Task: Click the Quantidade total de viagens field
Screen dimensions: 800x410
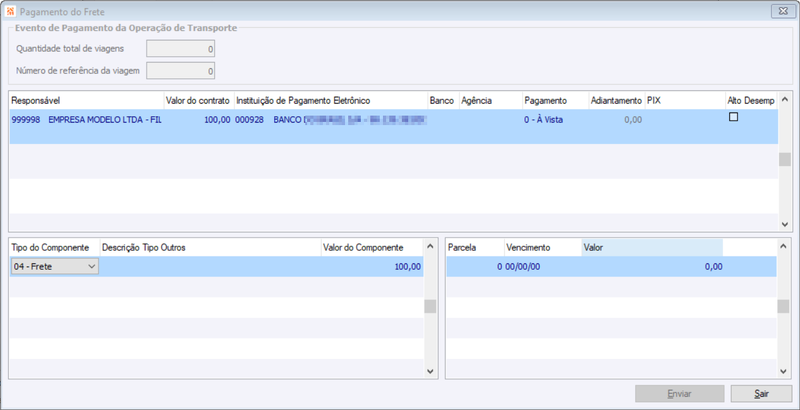Action: click(181, 49)
